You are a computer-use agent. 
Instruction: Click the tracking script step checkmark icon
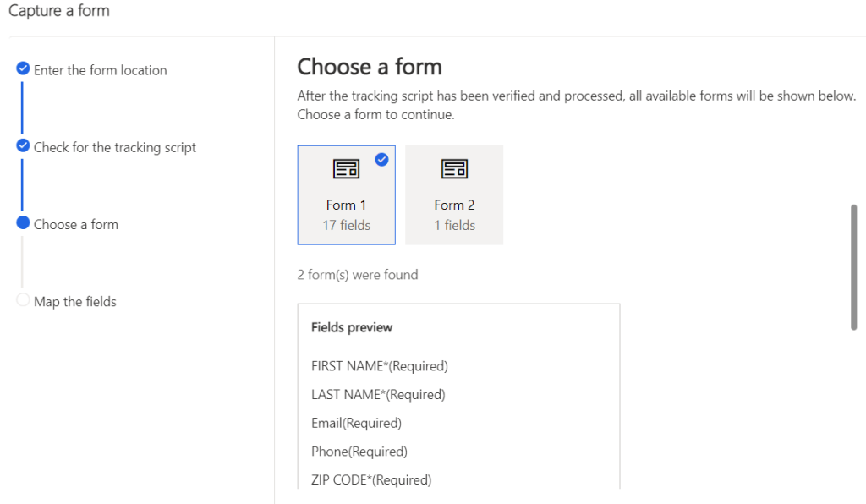(23, 146)
